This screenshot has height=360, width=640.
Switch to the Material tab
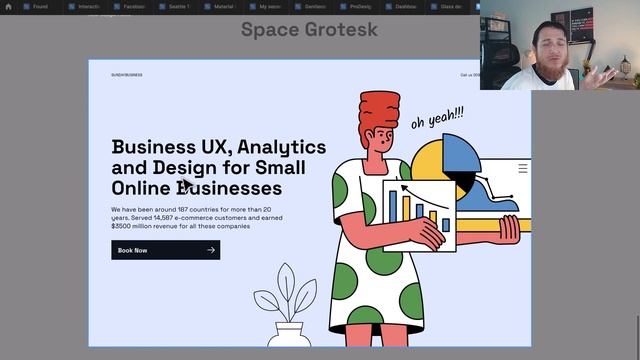tap(220, 7)
